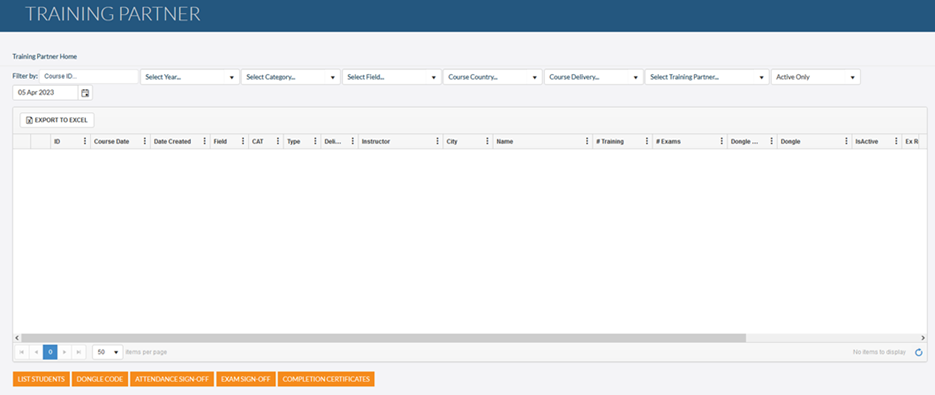The height and width of the screenshot is (395, 935).
Task: Select page 0 in the pager
Action: click(51, 352)
